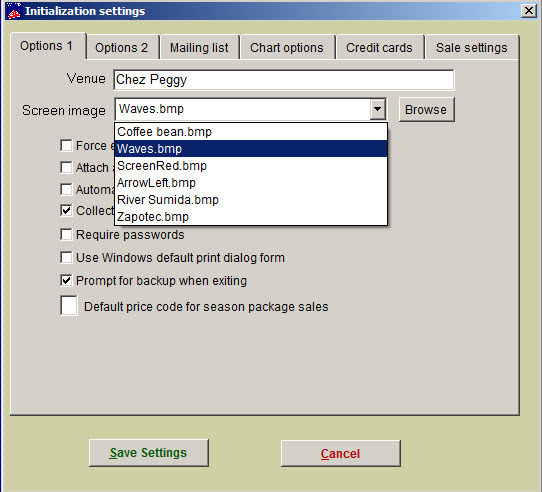The image size is (542, 492).
Task: Click the Browse button
Action: click(426, 110)
